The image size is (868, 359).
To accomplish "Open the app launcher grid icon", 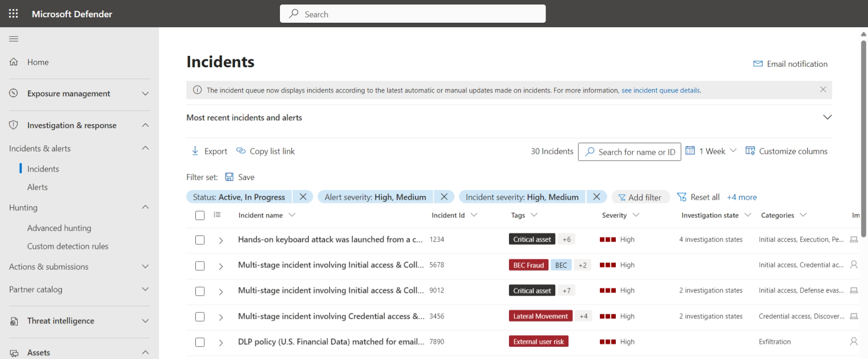I will 13,14.
